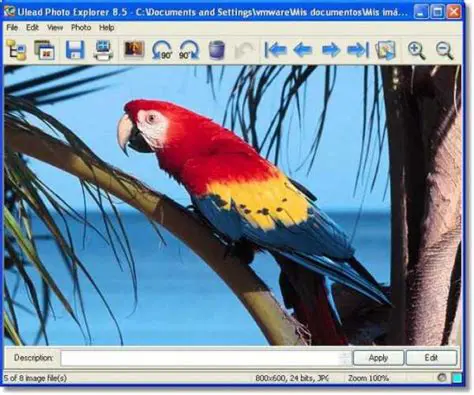This screenshot has height=395, width=474.
Task: Open the Help menu
Action: coord(107,28)
